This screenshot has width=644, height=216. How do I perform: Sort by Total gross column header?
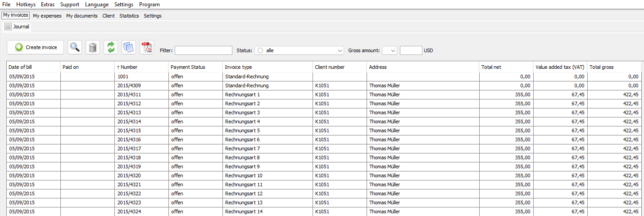click(x=614, y=67)
